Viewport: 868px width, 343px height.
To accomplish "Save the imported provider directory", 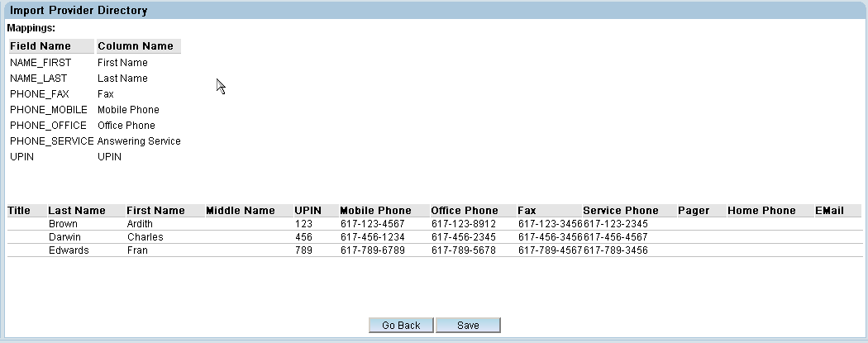I will point(469,326).
